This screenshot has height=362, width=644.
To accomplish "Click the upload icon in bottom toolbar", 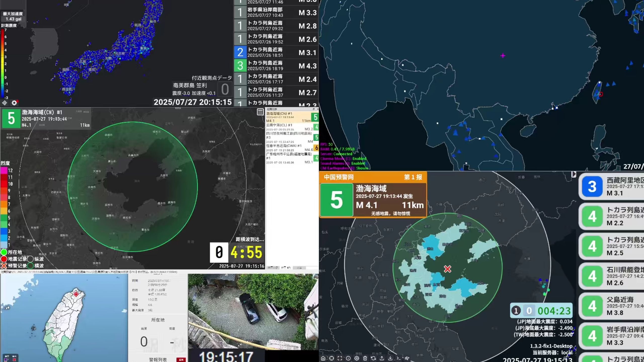I will (x=382, y=358).
